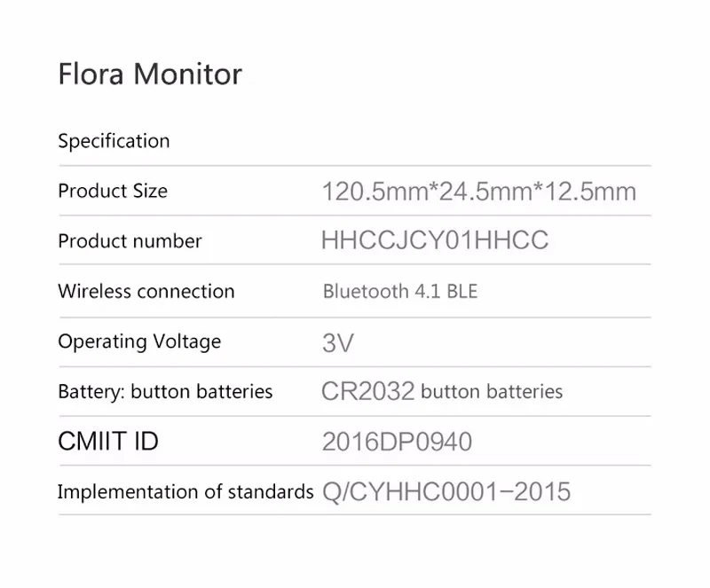Viewport: 710px width, 588px height.
Task: Select the 120.5mm*24.5mm*12.5mm size value
Action: click(479, 192)
